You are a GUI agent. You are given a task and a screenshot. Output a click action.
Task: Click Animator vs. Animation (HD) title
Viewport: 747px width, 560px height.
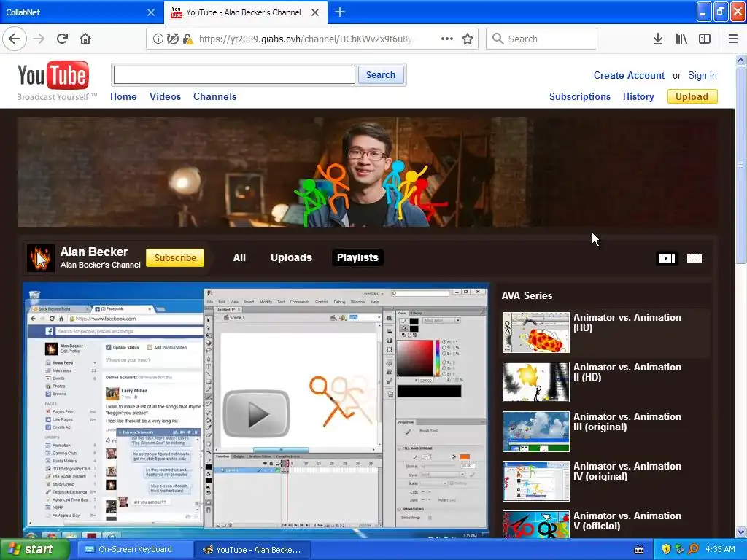(x=627, y=322)
